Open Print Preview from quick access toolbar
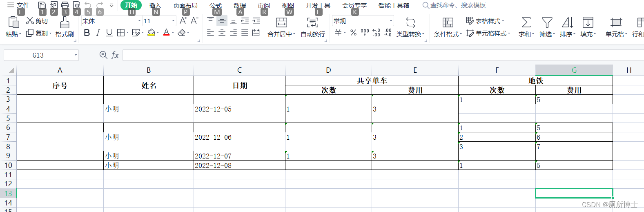Screen dimensions: 644x212 [x=76, y=5]
